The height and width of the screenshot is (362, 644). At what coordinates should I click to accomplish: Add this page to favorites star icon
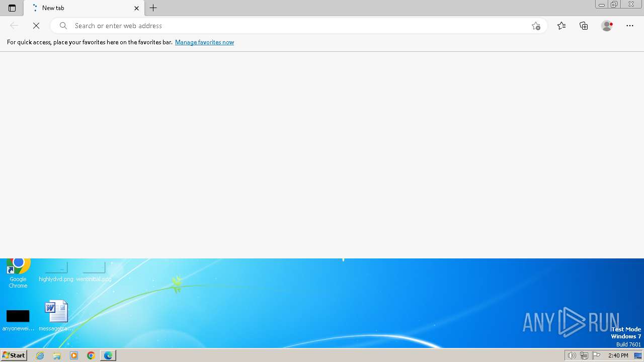[536, 26]
